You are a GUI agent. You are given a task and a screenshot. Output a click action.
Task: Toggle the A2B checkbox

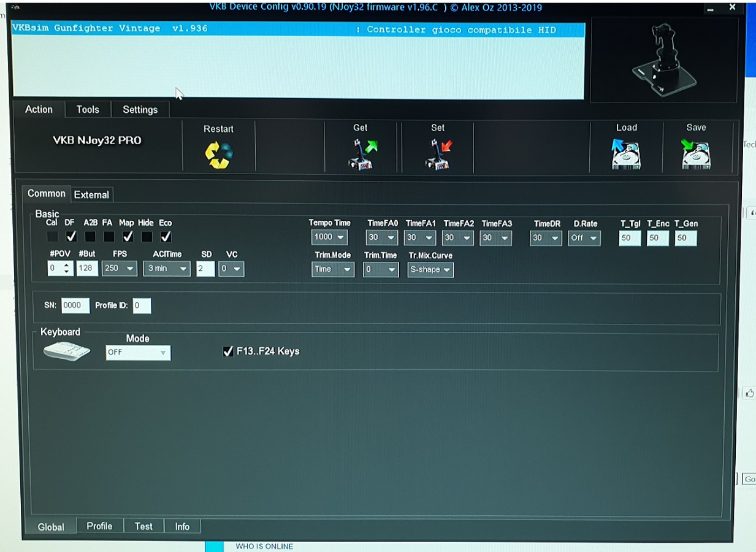(90, 236)
